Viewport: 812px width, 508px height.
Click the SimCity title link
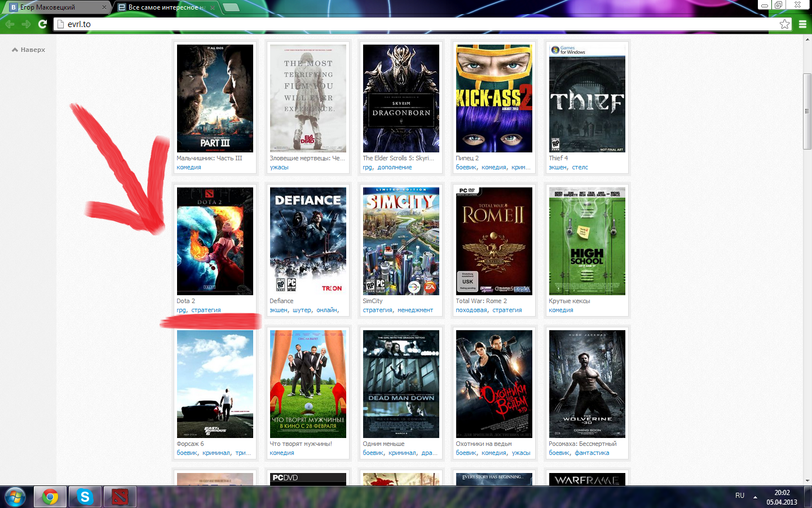(373, 301)
